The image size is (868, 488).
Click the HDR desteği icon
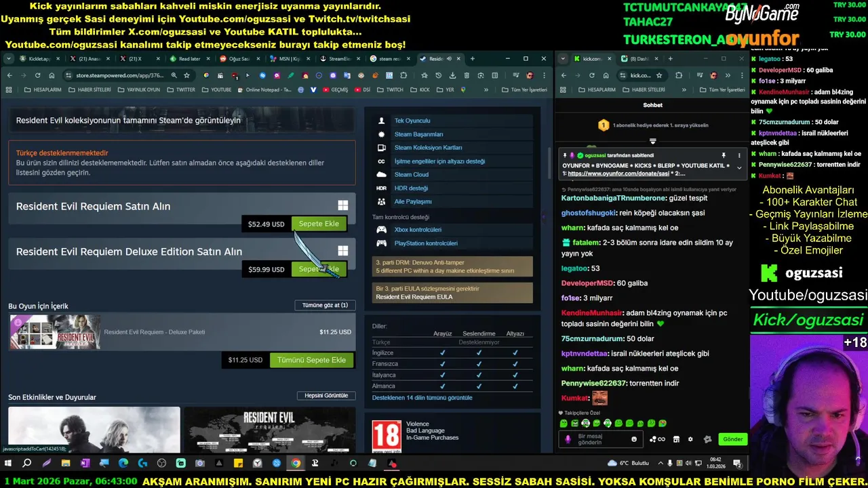tap(381, 188)
